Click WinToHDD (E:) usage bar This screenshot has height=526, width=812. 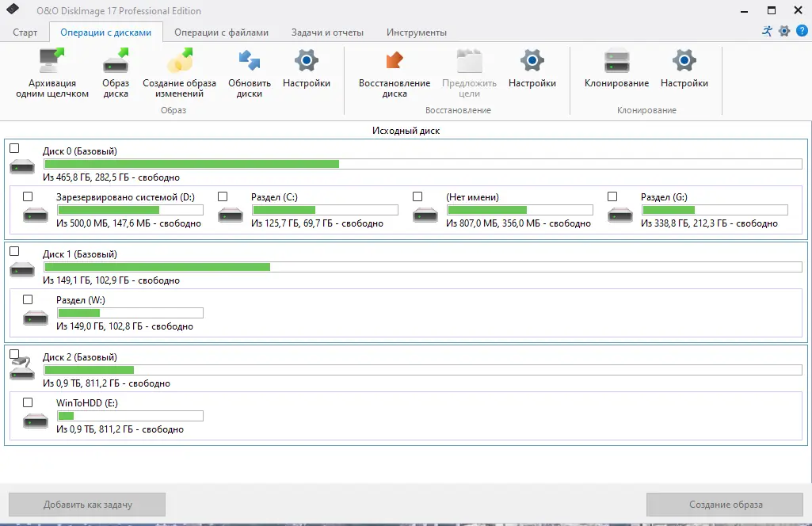pyautogui.click(x=130, y=416)
